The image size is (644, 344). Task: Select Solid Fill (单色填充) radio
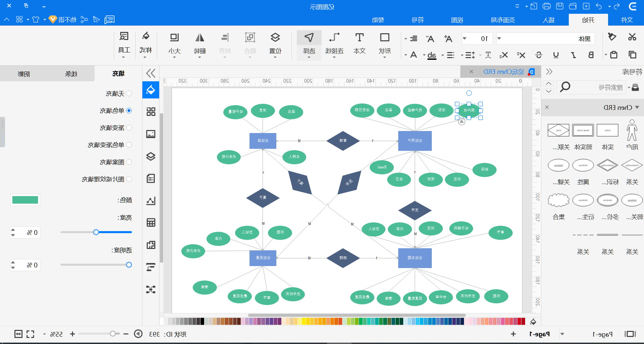129,111
